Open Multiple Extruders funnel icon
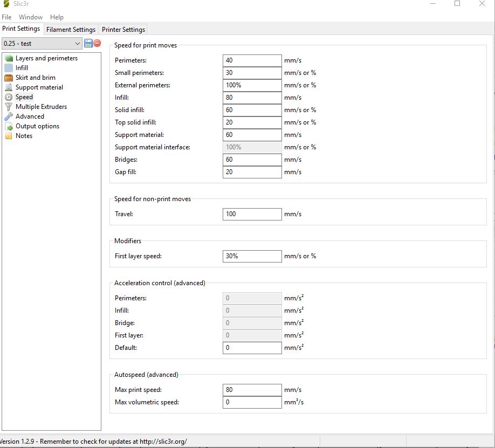 [9, 107]
